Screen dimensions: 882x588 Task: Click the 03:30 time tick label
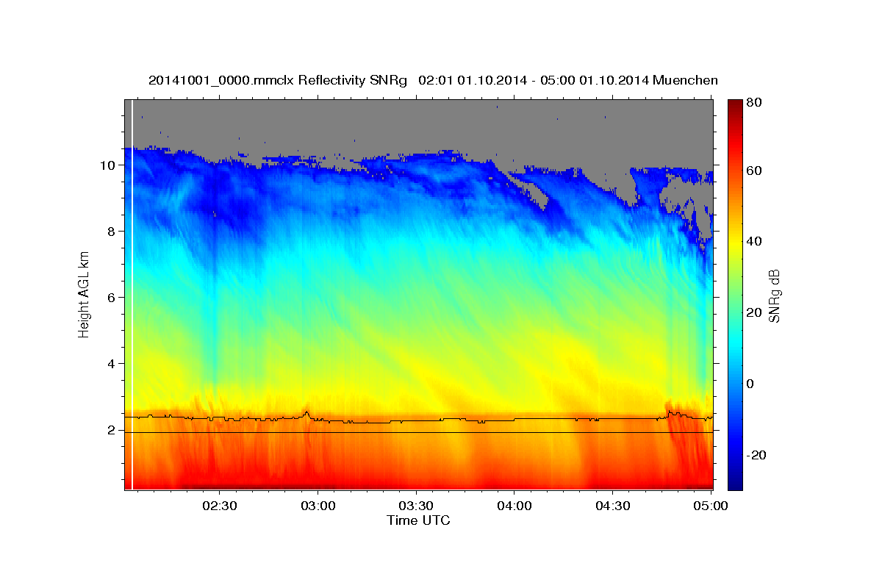pos(416,506)
